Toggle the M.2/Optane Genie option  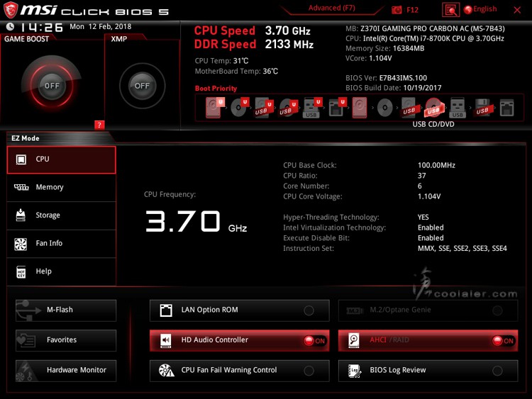[428, 310]
